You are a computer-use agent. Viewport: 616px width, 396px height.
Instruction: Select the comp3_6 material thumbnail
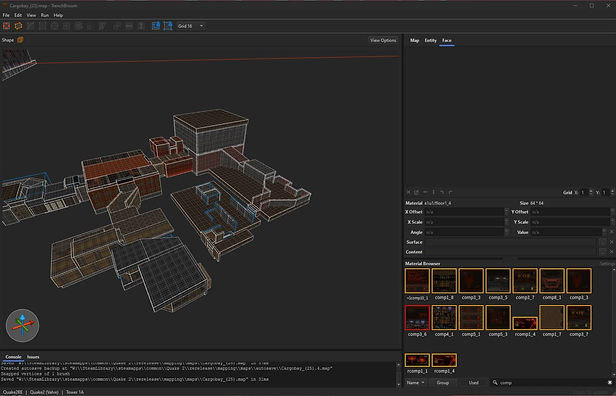click(x=417, y=317)
